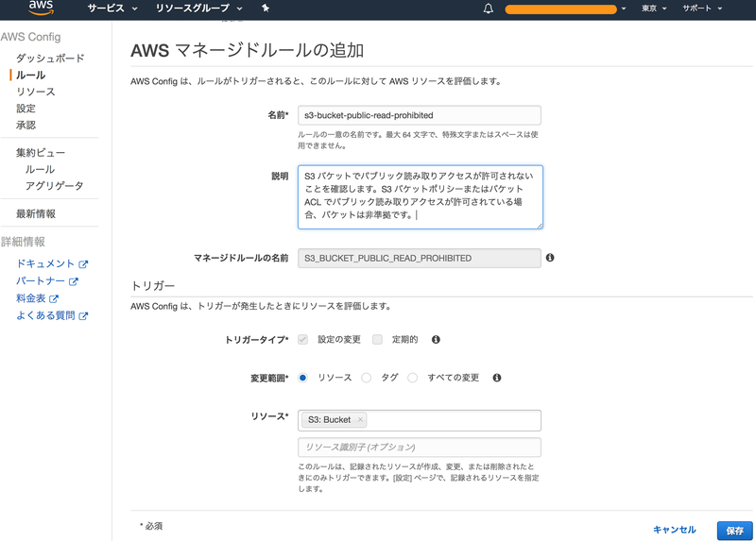Click the S3_BUCKET_PUBLIC_READ_PROHIBITED field
756x541 pixels.
click(x=420, y=258)
